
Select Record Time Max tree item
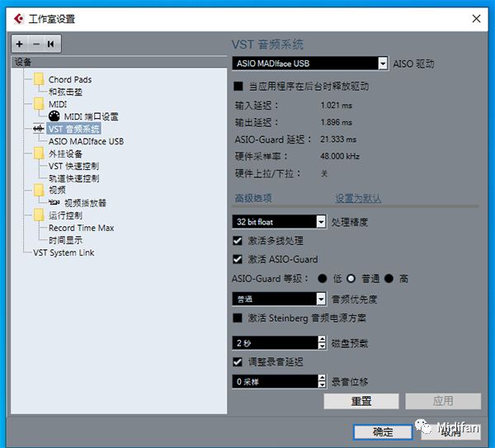point(81,228)
